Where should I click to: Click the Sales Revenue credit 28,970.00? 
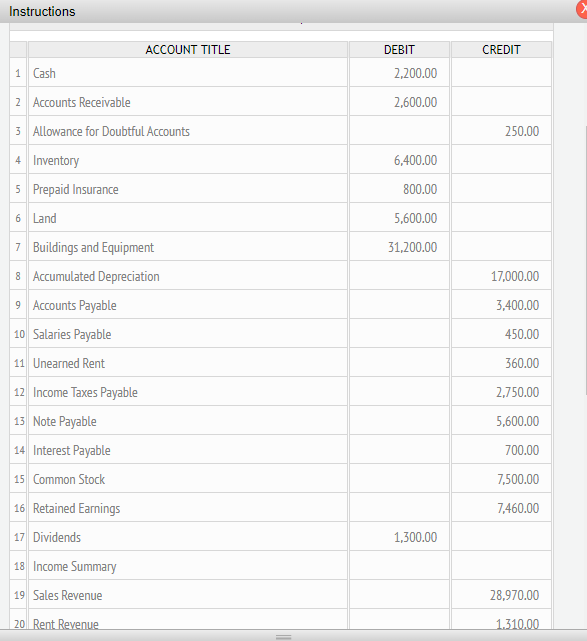[515, 596]
